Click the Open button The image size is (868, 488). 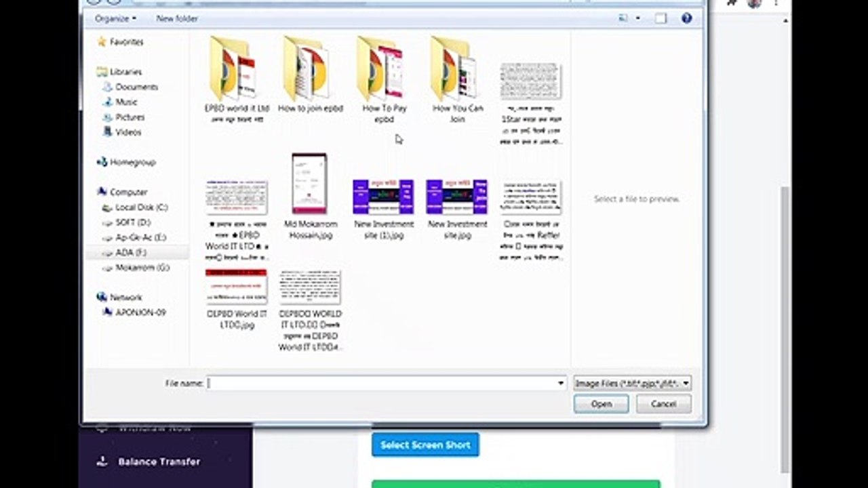pos(601,404)
